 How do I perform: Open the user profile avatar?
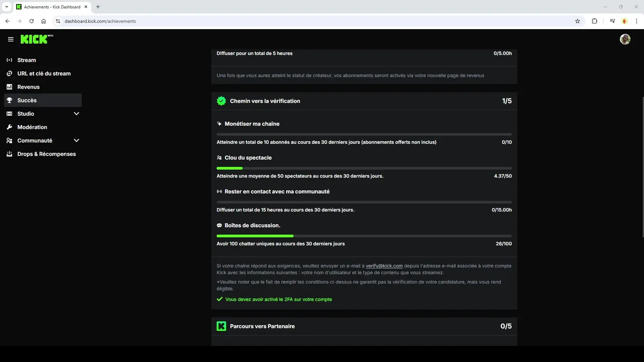625,39
